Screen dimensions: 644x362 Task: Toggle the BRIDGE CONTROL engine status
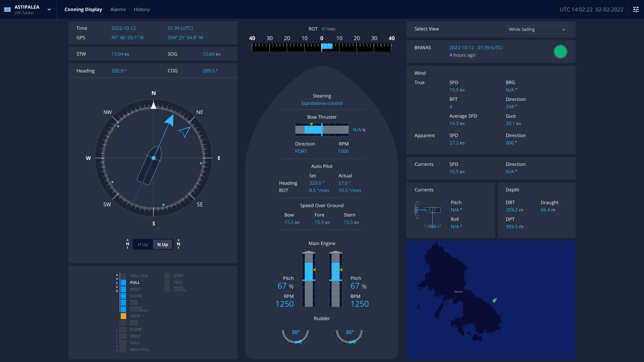pos(167,289)
